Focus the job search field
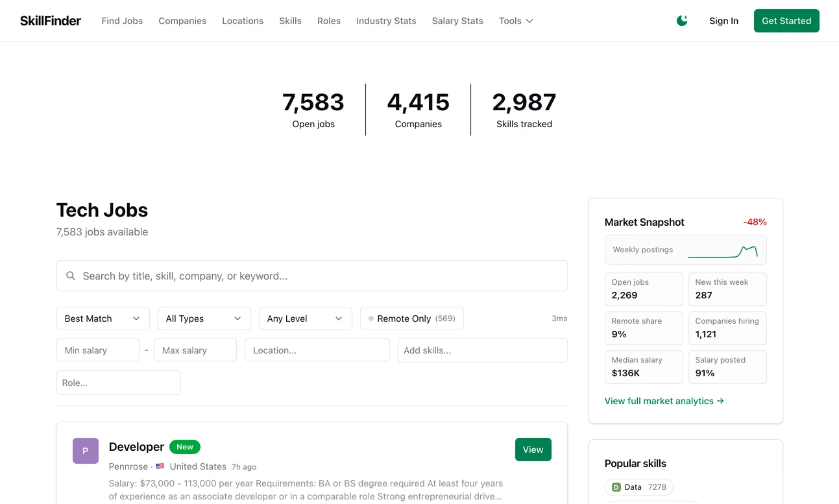Viewport: 839px width, 504px height. coord(312,276)
